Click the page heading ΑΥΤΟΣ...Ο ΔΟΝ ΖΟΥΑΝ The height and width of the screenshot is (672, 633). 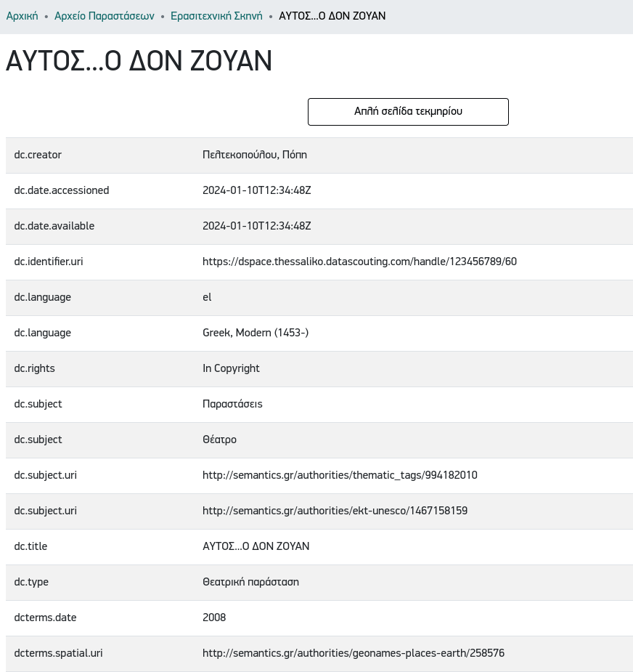coord(139,62)
